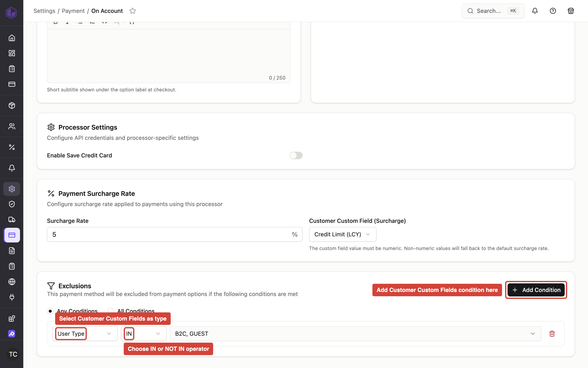
Task: Open the plug integrations icon in sidebar
Action: click(12, 297)
